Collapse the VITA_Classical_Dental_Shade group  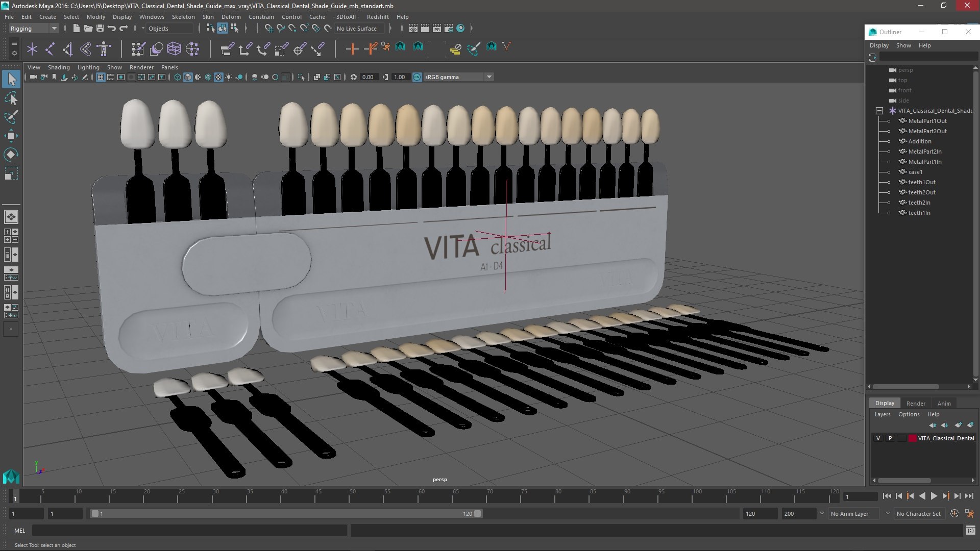click(879, 111)
